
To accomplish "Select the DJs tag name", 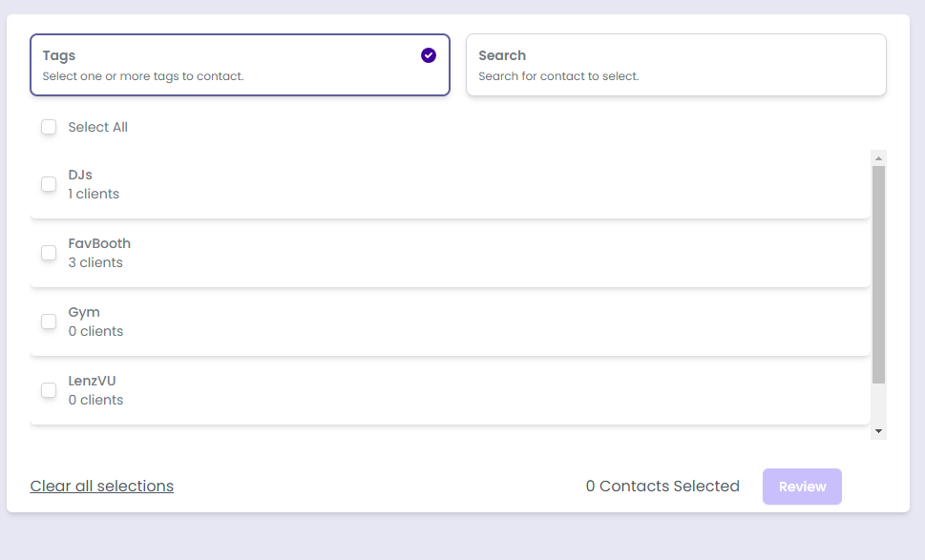I will [x=80, y=175].
